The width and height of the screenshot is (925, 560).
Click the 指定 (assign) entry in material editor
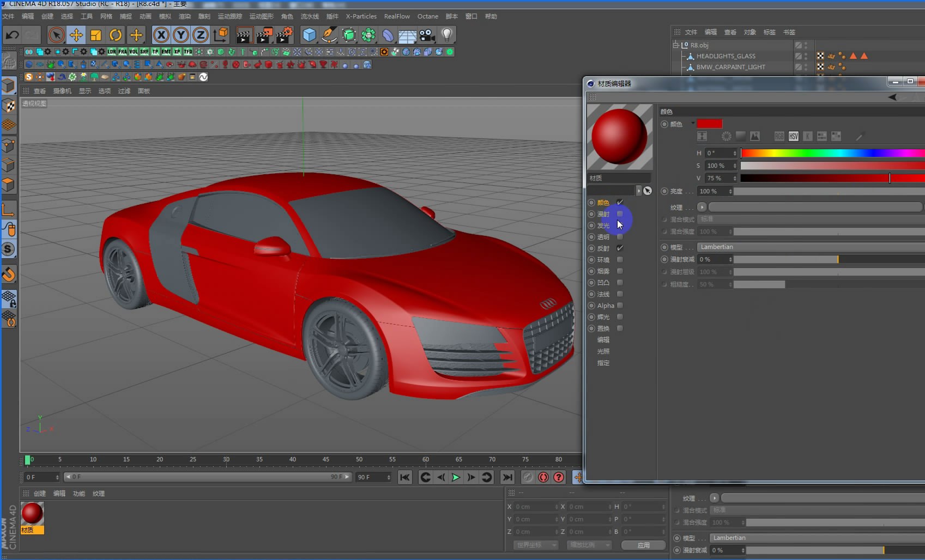(x=603, y=363)
